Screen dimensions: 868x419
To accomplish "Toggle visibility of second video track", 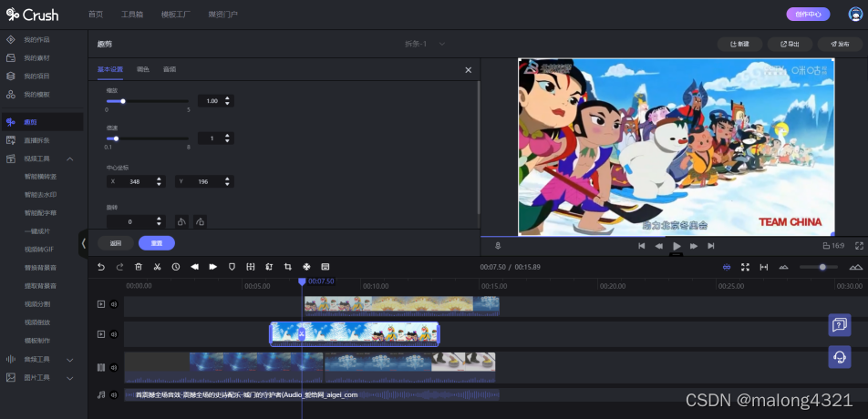I will pos(101,334).
